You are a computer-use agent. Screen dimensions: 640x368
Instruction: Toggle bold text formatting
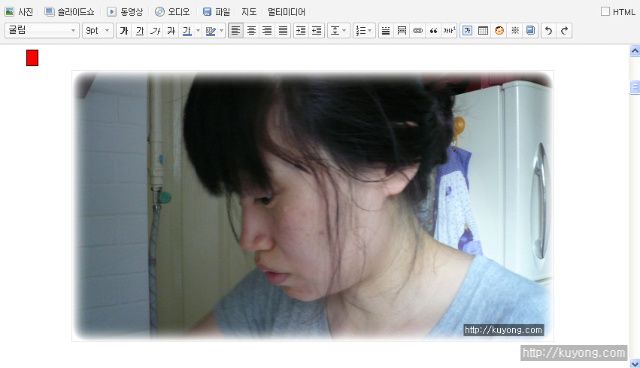pos(124,31)
